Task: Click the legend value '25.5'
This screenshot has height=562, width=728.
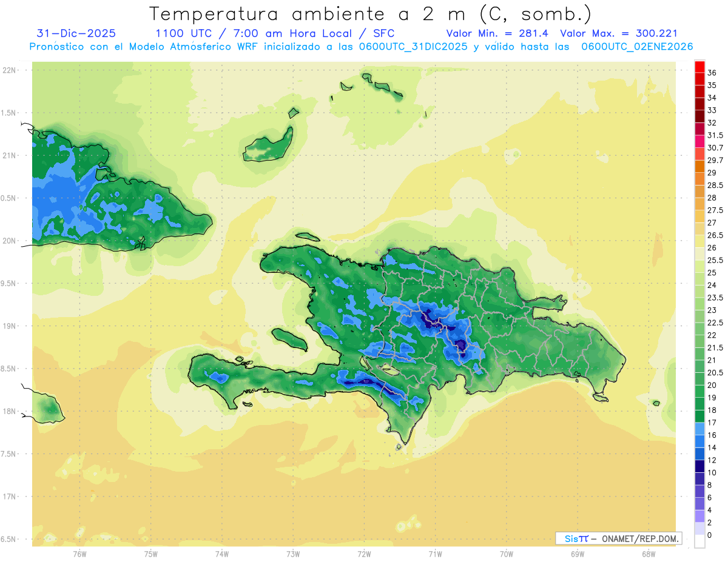Action: pyautogui.click(x=715, y=260)
